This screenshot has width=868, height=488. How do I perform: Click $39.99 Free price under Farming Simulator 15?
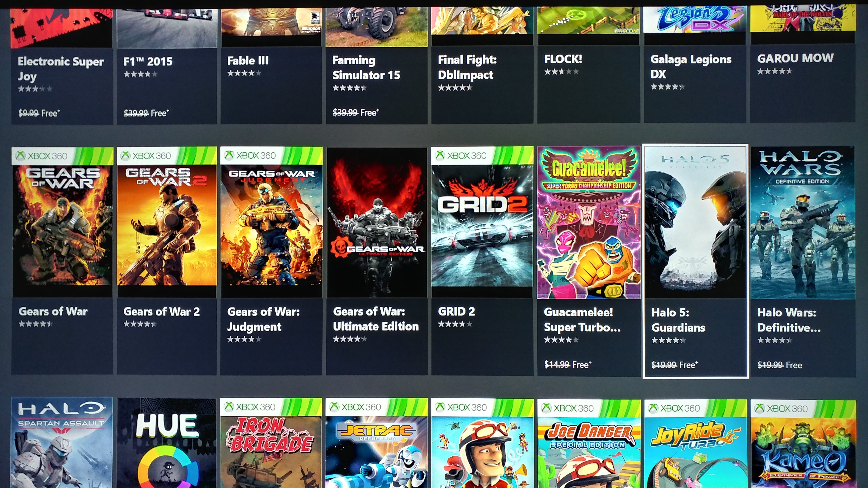(x=356, y=113)
